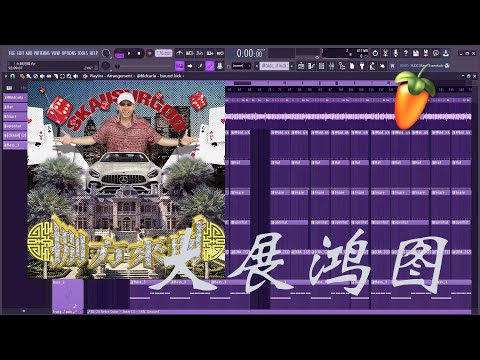Click the shopping cart icon
The height and width of the screenshot is (360, 480).
point(392,66)
